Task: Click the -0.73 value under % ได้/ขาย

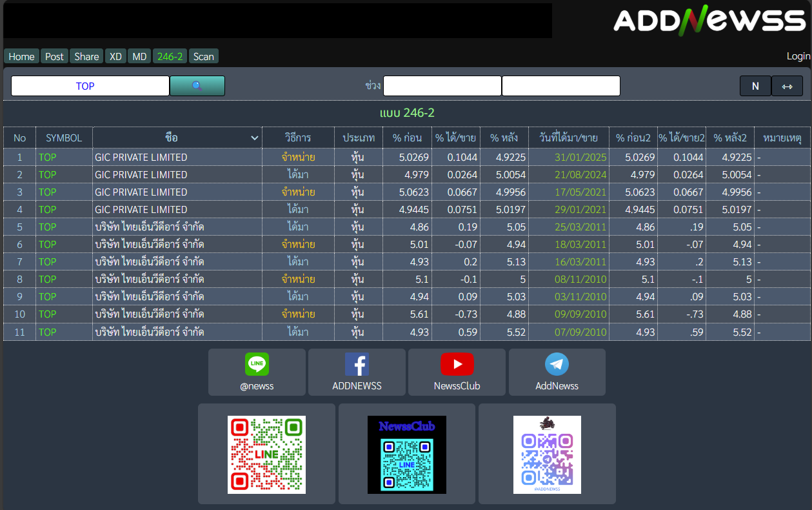Action: coord(466,314)
